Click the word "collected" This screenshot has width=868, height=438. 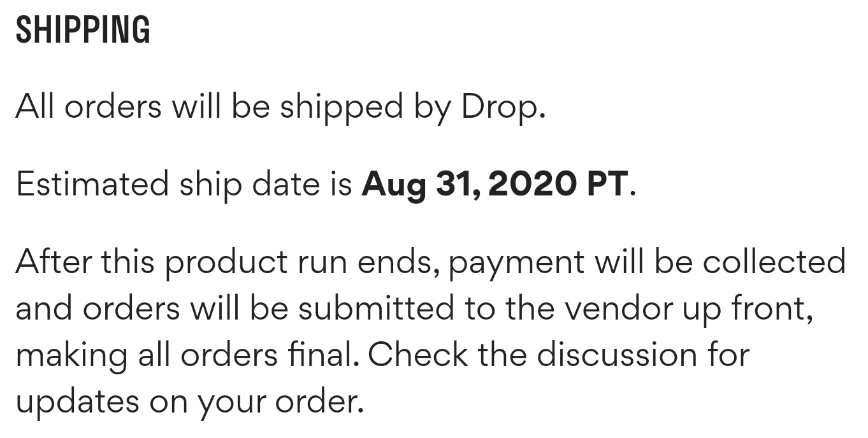(x=774, y=262)
